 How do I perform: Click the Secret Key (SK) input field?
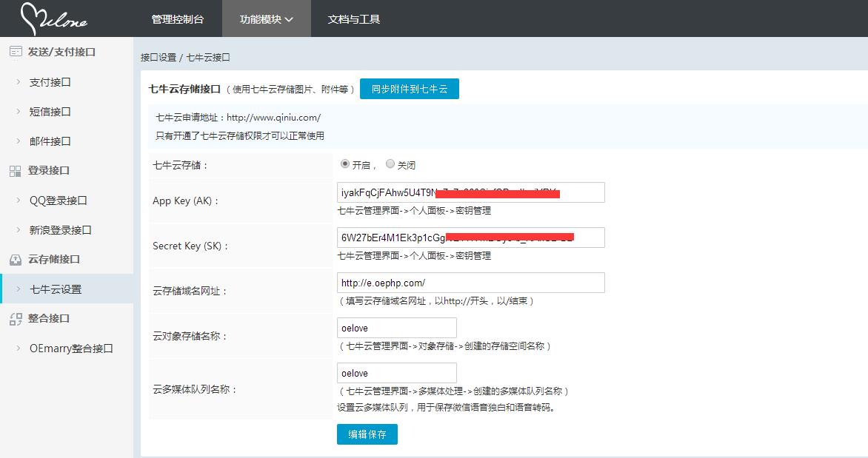470,238
